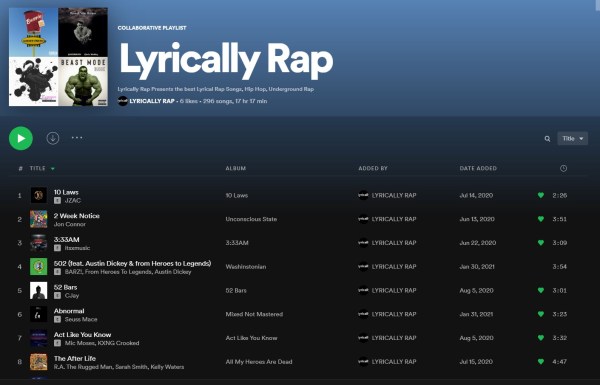Click the 2 Week Notice song title

(x=77, y=216)
